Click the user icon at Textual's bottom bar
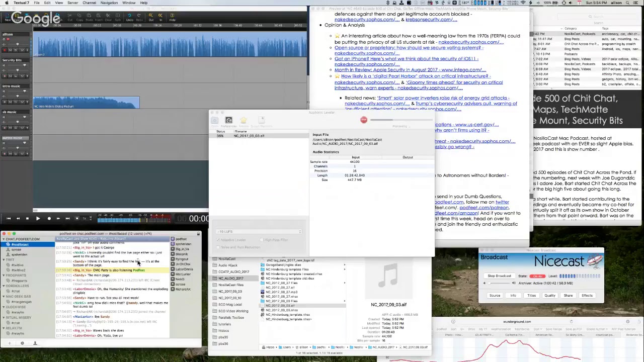The height and width of the screenshot is (362, 644). (x=35, y=343)
